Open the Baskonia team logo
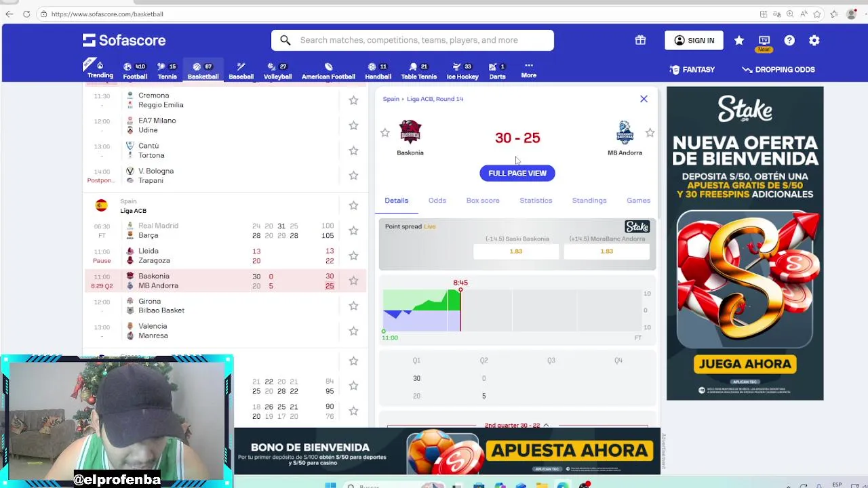 (x=410, y=131)
